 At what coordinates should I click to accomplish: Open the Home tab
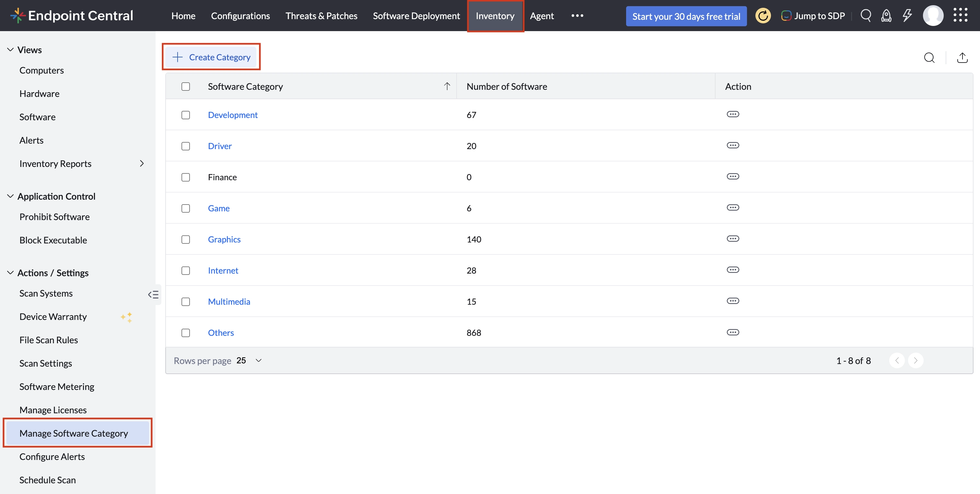coord(183,16)
